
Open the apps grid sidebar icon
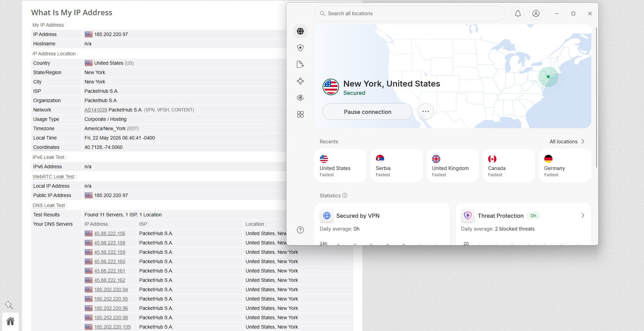pos(300,114)
